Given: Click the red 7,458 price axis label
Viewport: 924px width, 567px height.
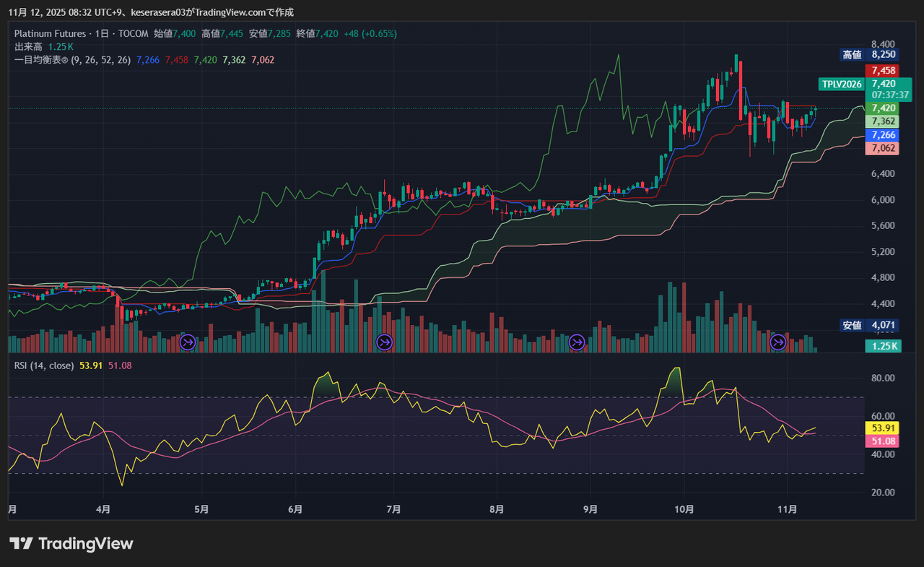Looking at the screenshot, I should pyautogui.click(x=884, y=71).
